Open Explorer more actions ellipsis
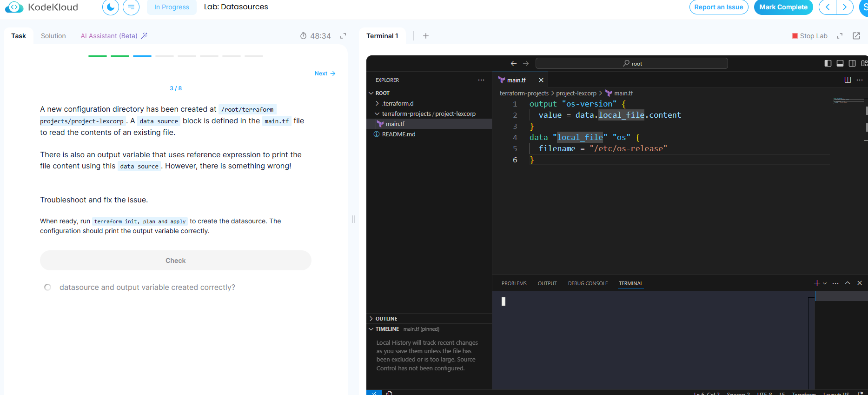The width and height of the screenshot is (868, 395). [x=481, y=80]
